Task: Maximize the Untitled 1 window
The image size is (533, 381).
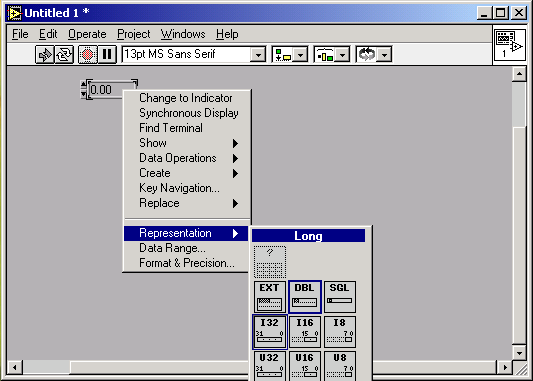Action: (x=500, y=13)
